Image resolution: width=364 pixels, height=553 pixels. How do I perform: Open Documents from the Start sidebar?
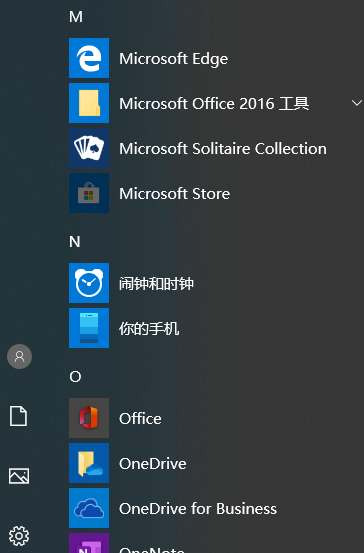coord(18,416)
